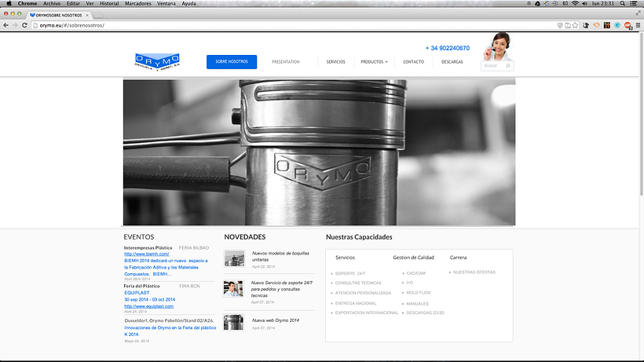Close the ORYMOSOBRE NOSOTROS tab
The image size is (644, 362).
[87, 15]
